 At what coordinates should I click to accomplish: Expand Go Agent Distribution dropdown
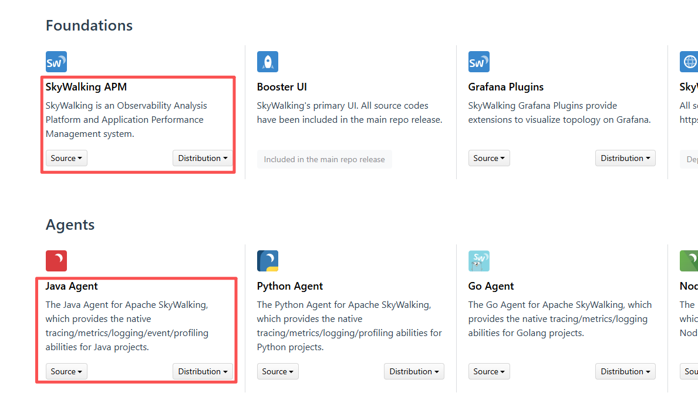(x=625, y=371)
